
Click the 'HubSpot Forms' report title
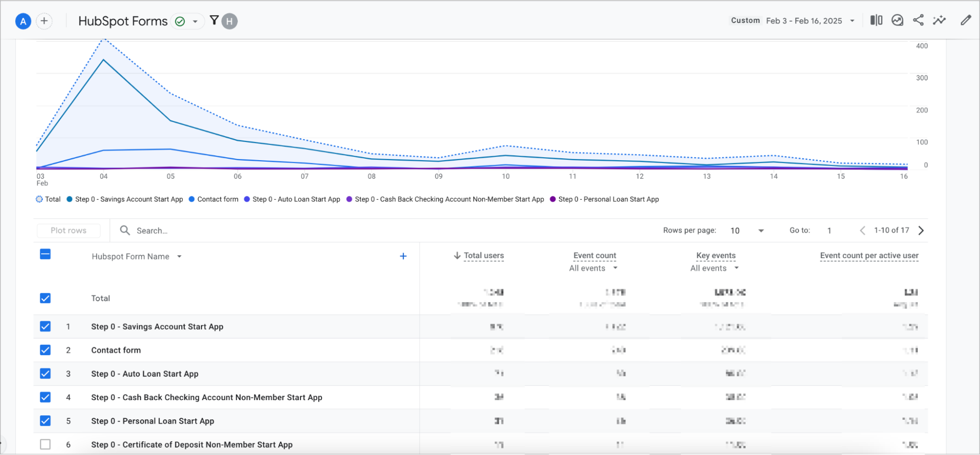tap(123, 21)
